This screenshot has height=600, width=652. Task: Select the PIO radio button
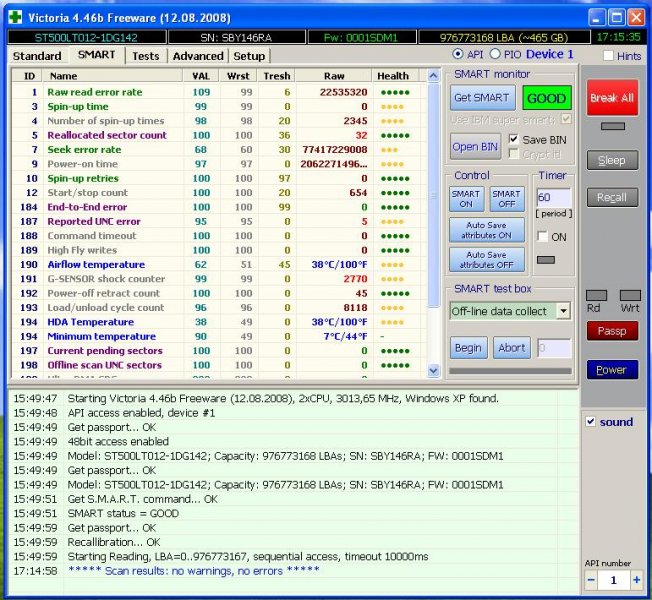tap(496, 54)
